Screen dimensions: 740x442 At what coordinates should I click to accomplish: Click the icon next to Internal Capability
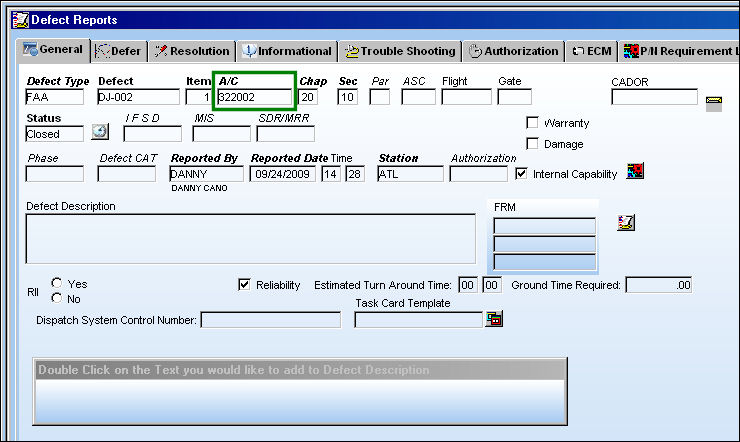(635, 171)
